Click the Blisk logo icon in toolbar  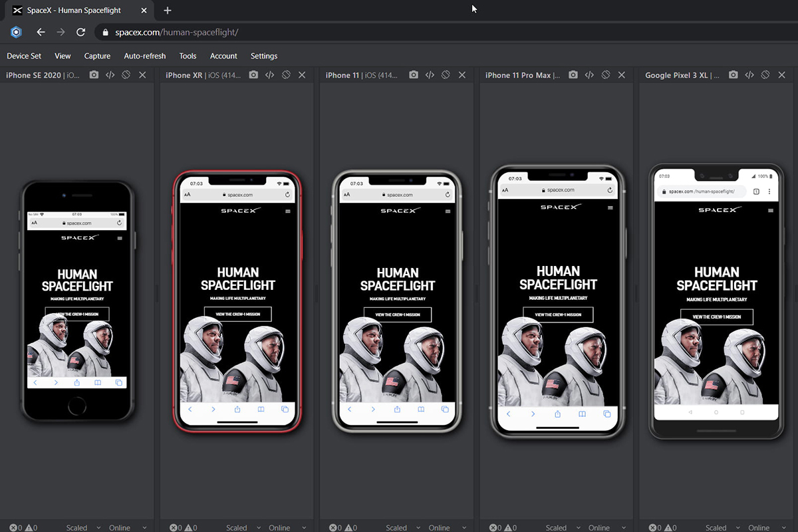coord(17,32)
